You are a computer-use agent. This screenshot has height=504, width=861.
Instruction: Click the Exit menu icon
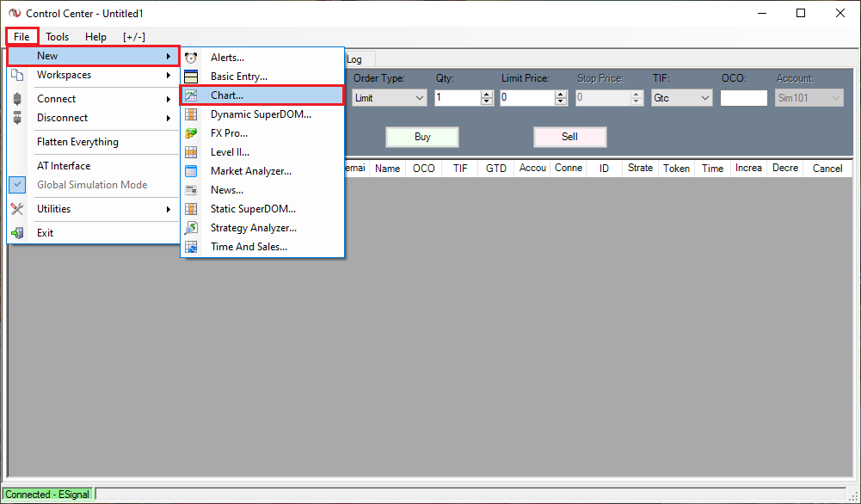pyautogui.click(x=17, y=233)
